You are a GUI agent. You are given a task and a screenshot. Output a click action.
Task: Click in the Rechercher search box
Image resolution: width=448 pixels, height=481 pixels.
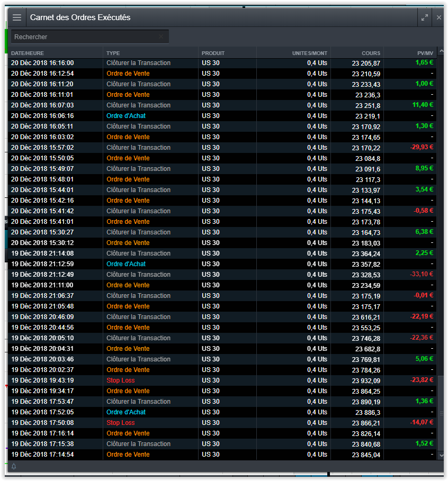point(85,37)
